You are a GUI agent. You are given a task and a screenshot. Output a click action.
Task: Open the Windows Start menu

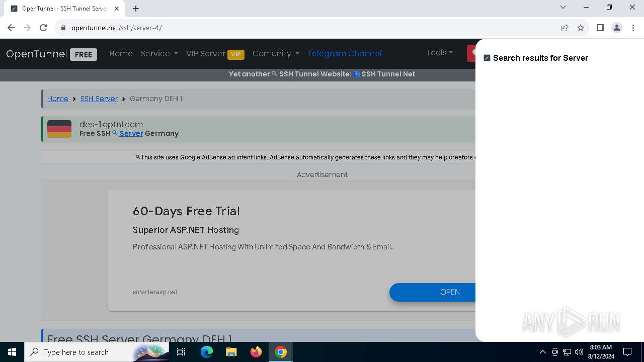point(12,352)
